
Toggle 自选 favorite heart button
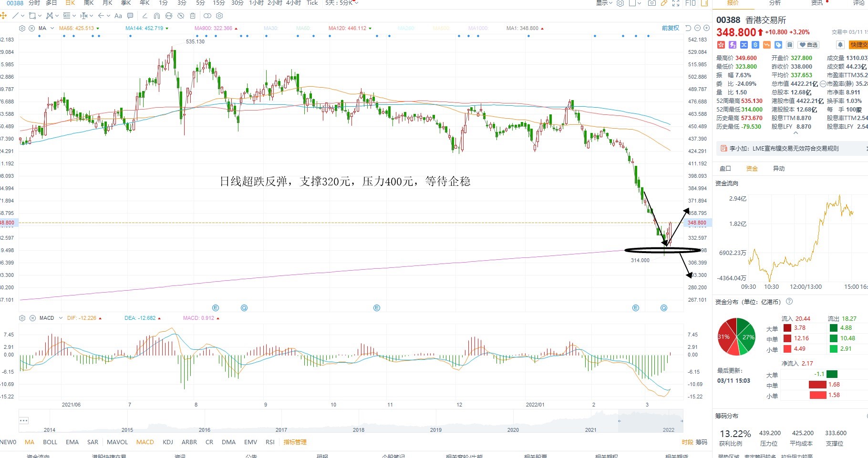tap(808, 45)
